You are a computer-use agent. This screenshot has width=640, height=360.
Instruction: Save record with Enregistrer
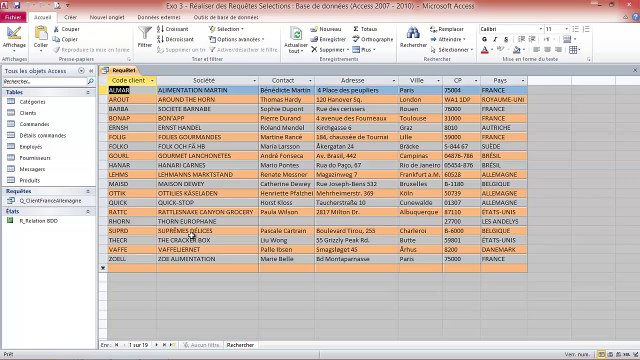(x=328, y=39)
